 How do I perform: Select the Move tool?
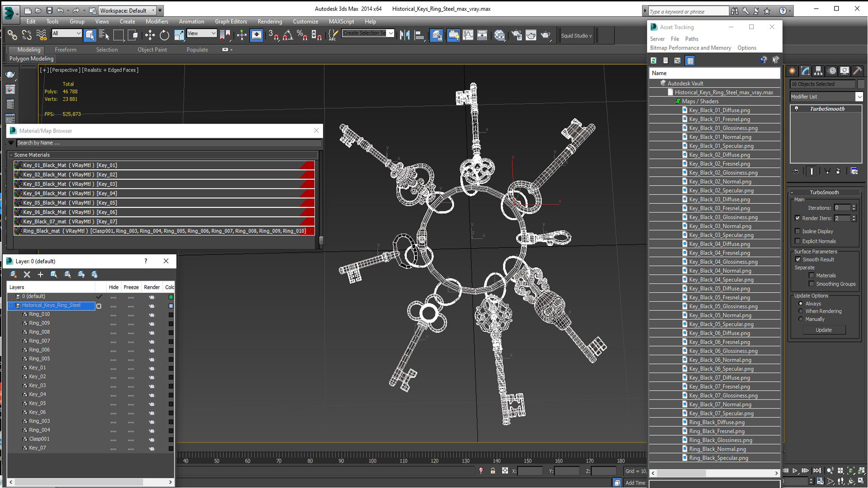click(x=150, y=35)
